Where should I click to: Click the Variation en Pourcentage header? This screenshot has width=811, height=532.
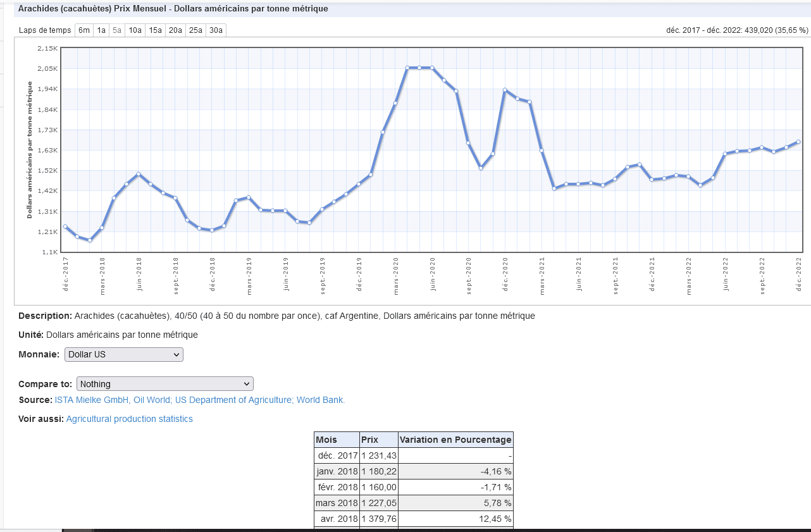click(455, 440)
